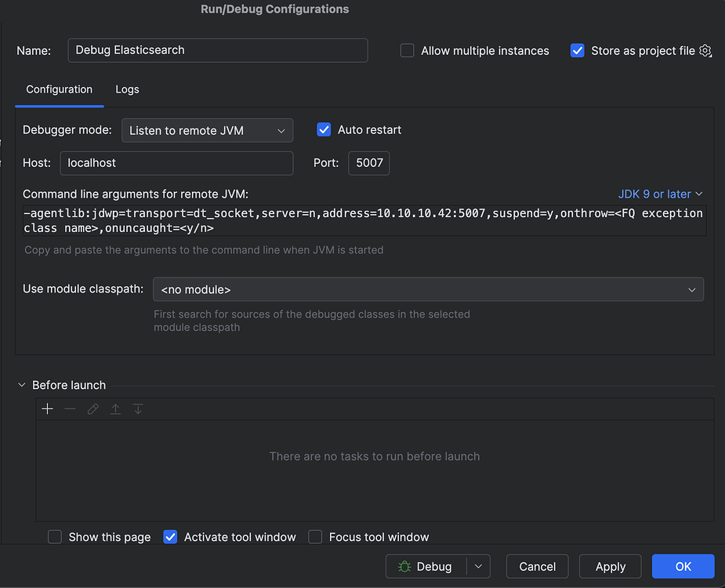Apply the configuration changes
This screenshot has width=725, height=588.
610,566
